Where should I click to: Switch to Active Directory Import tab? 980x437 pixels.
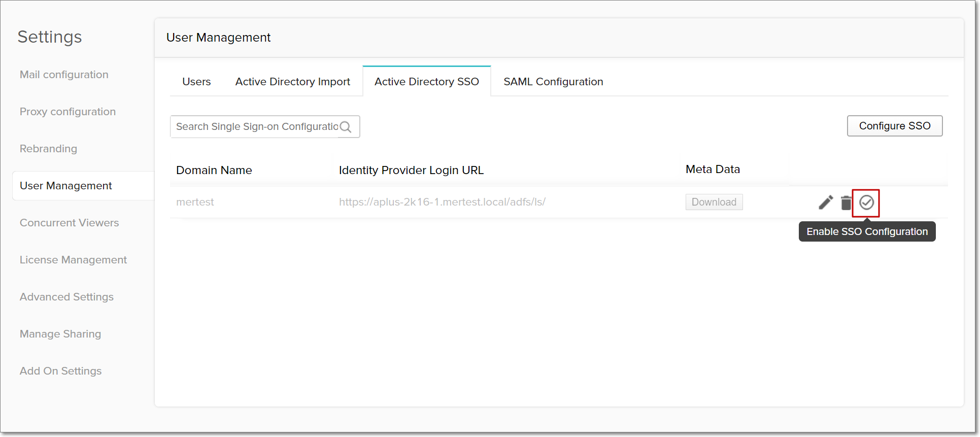(x=292, y=82)
